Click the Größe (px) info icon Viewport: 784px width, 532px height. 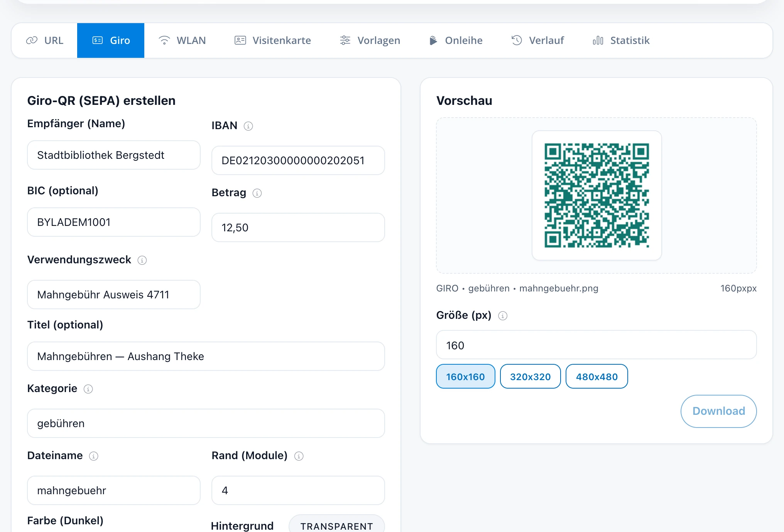(x=503, y=316)
